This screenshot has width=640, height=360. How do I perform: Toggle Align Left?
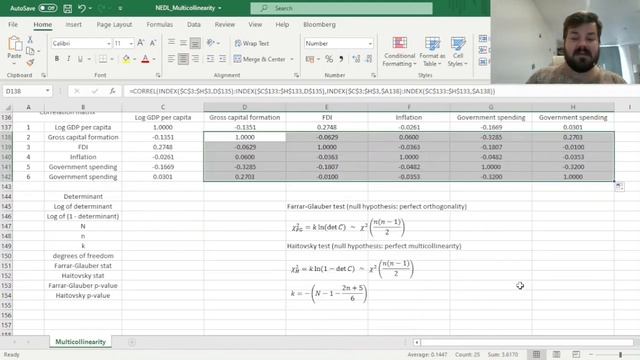pos(171,59)
